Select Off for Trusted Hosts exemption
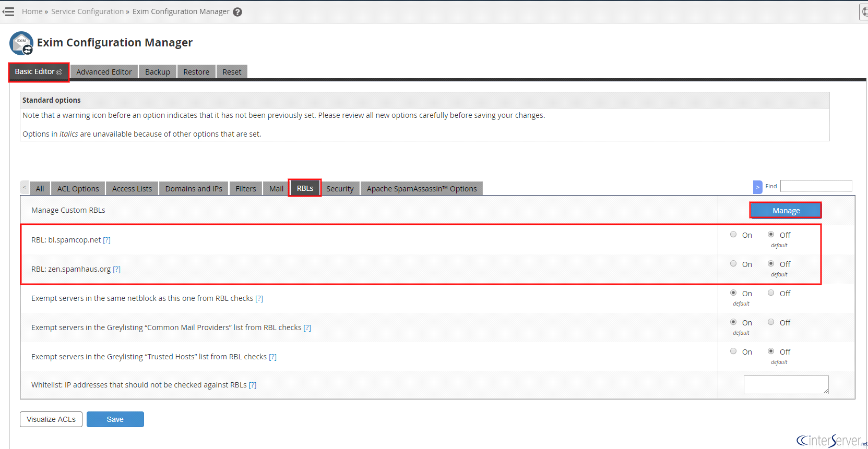 771,351
